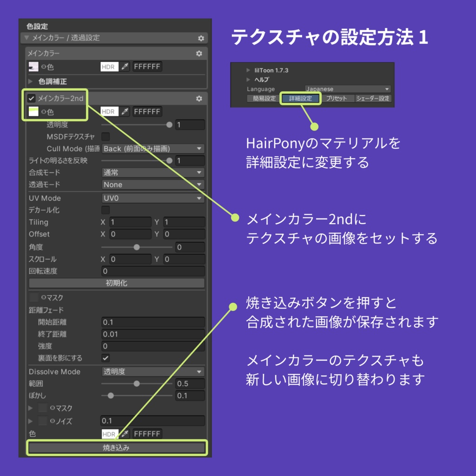This screenshot has height=476, width=476.
Task: Select the 簡易設定 tab
Action: (264, 99)
